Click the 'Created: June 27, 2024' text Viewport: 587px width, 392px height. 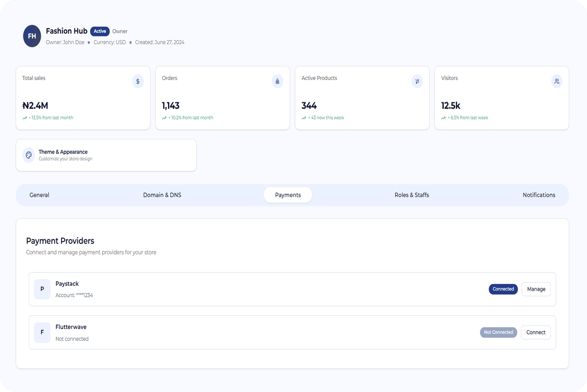160,42
